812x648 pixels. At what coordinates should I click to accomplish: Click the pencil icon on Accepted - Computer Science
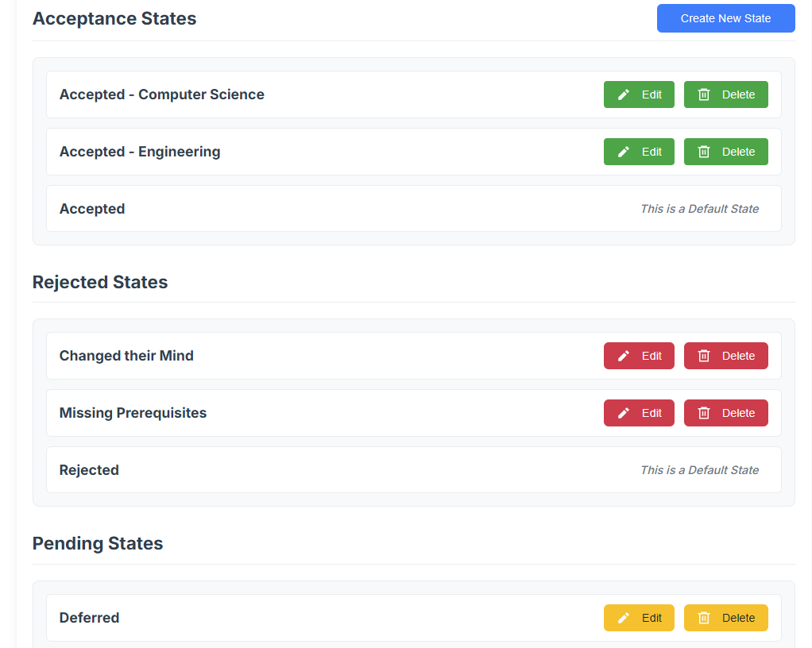[623, 94]
